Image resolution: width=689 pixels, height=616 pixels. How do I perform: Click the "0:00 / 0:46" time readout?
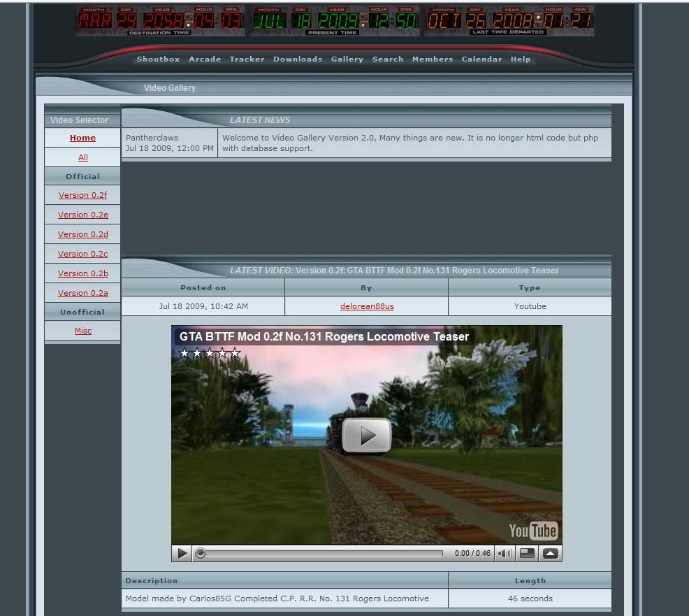[x=472, y=553]
